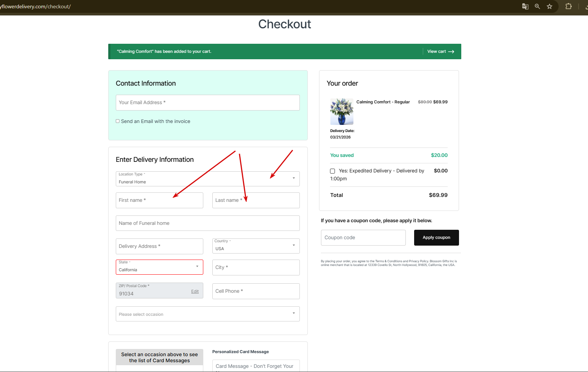Click the View cart arrow link
This screenshot has width=588, height=372.
(441, 52)
